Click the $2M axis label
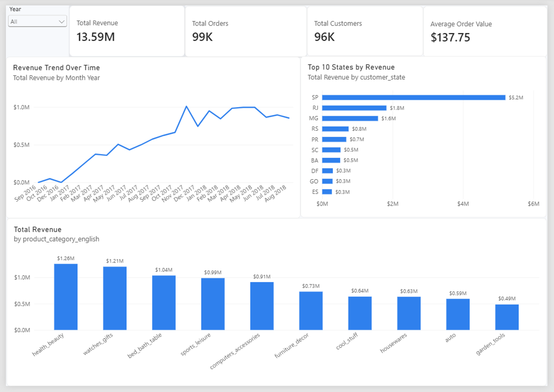Screen dimensions: 554x392 pos(393,204)
